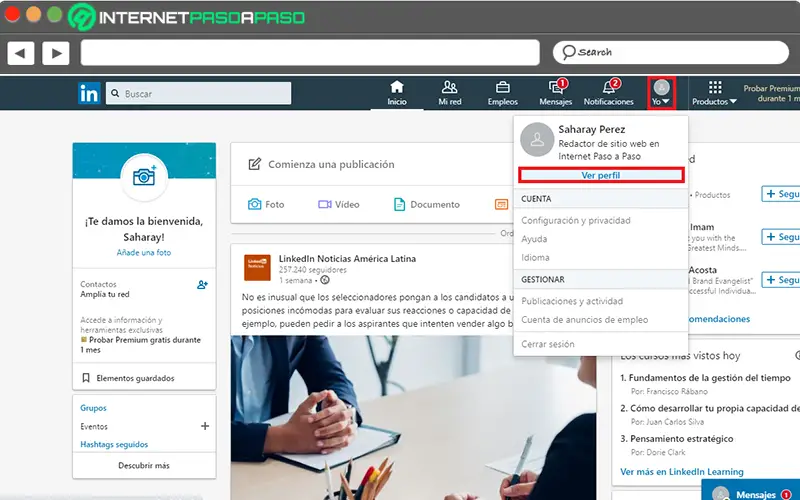Viewport: 800px width, 500px height.
Task: Open Mensajes icon with badge
Action: pos(556,93)
